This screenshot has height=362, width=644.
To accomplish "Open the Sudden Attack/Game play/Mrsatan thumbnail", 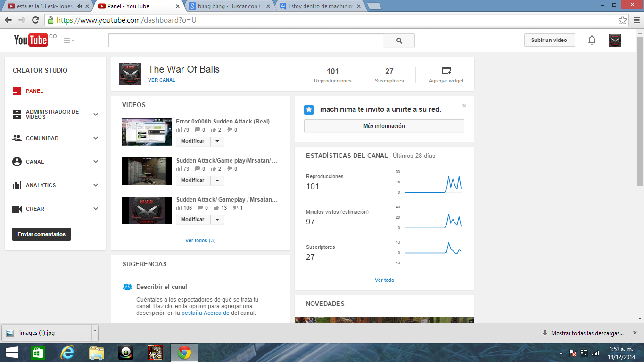I will pos(147,171).
